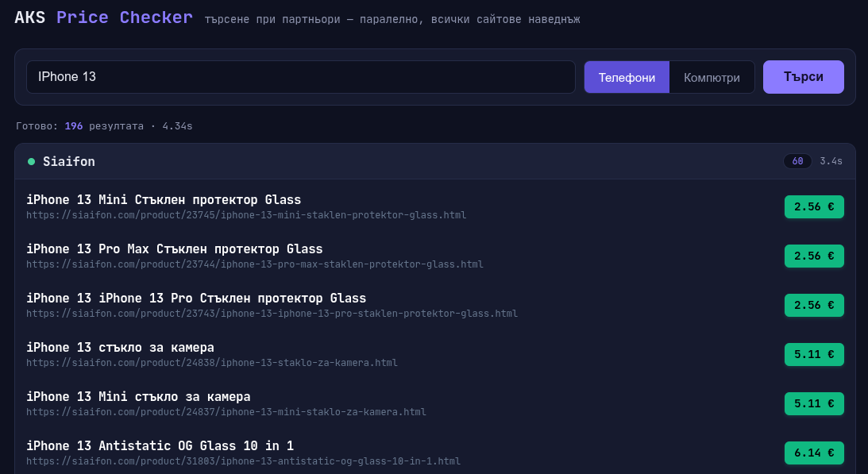Image resolution: width=868 pixels, height=474 pixels.
Task: Click the 3.4s timing label in Siaifon header
Action: point(831,161)
